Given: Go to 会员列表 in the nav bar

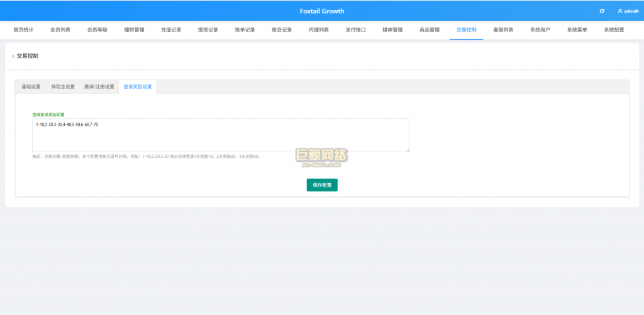Looking at the screenshot, I should tap(60, 30).
